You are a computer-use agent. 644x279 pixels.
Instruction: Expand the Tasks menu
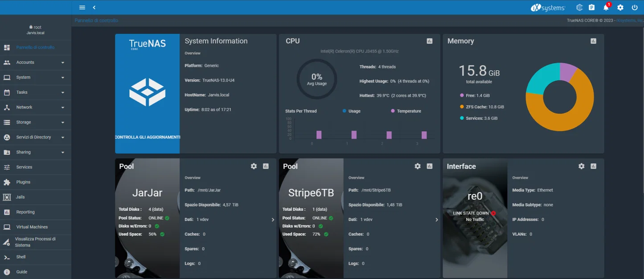36,92
